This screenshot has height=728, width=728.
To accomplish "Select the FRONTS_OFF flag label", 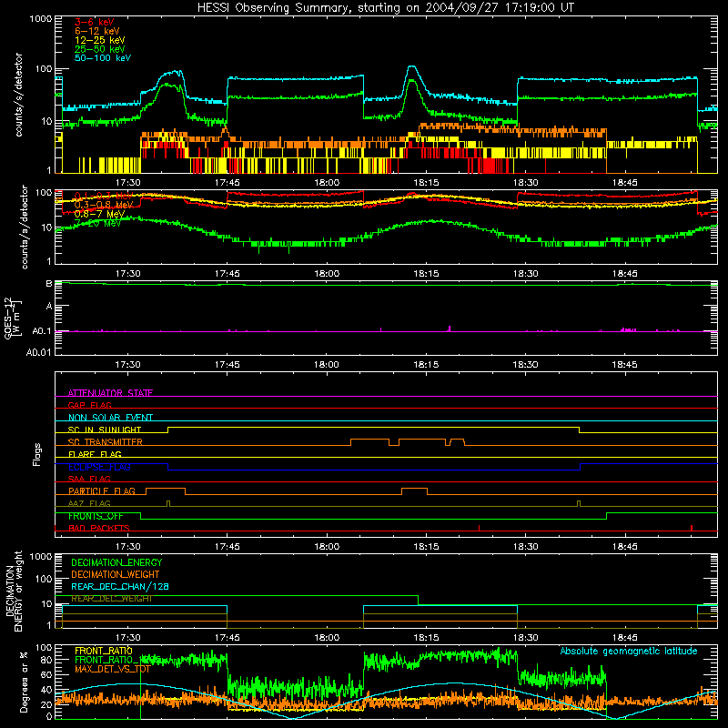I will click(x=96, y=516).
